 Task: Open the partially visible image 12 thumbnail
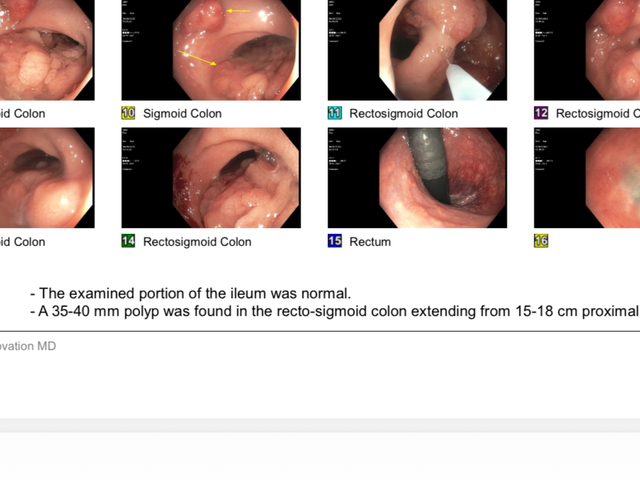tap(587, 50)
